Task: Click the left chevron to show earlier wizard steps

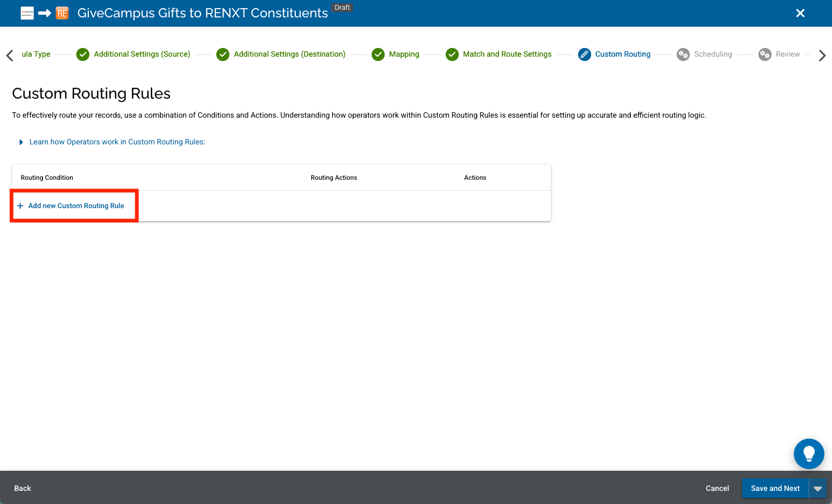Action: coord(10,56)
